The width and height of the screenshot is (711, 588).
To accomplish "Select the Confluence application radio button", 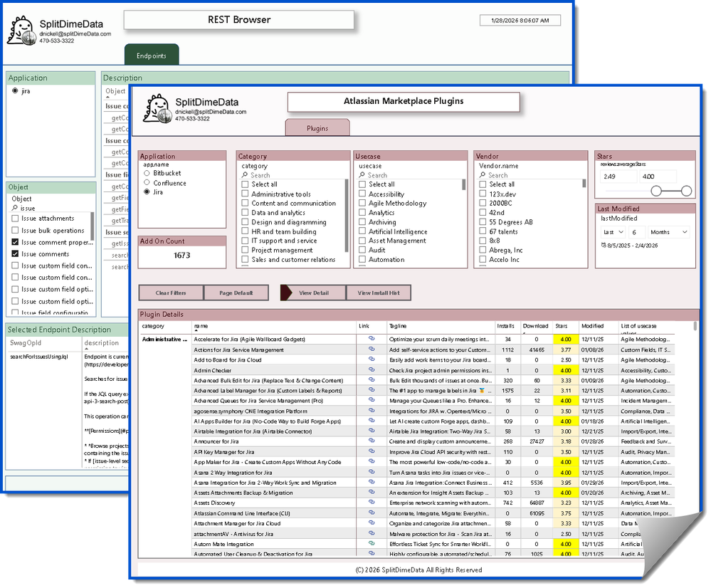I will click(x=147, y=183).
